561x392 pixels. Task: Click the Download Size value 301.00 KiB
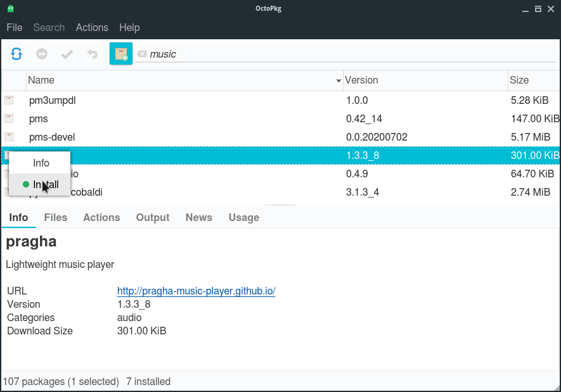(x=142, y=331)
